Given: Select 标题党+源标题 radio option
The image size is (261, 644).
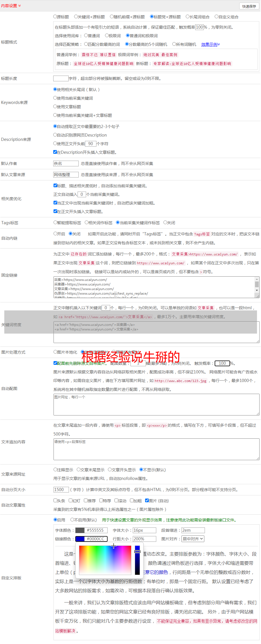Looking at the screenshot, I should point(152,17).
